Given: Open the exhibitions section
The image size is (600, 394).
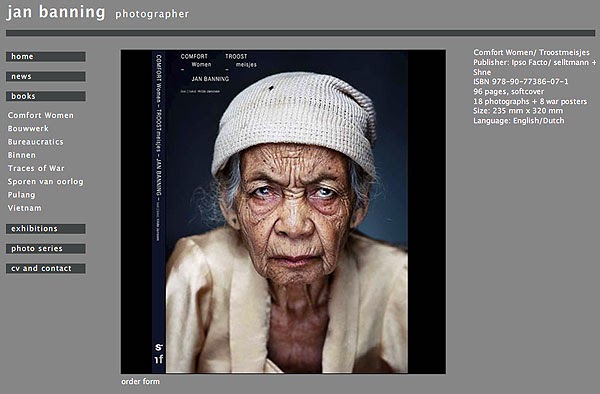Looking at the screenshot, I should 46,229.
